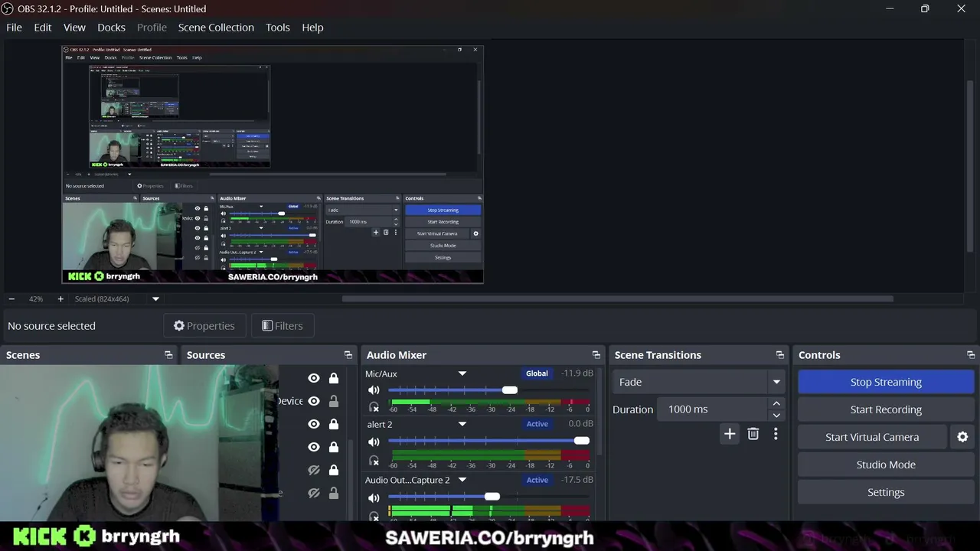Lock the bottommost source row
The image size is (980, 551).
click(x=334, y=493)
